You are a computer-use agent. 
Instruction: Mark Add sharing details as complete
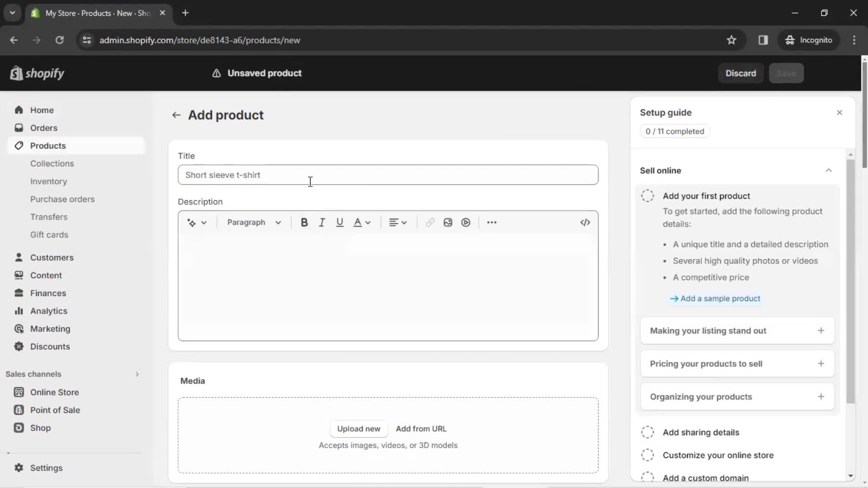click(x=647, y=432)
